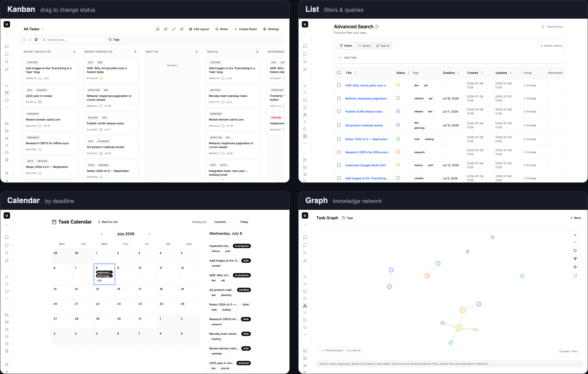This screenshot has width=588, height=374.
Task: Click the +13 more events on July 8
Action: [99, 280]
